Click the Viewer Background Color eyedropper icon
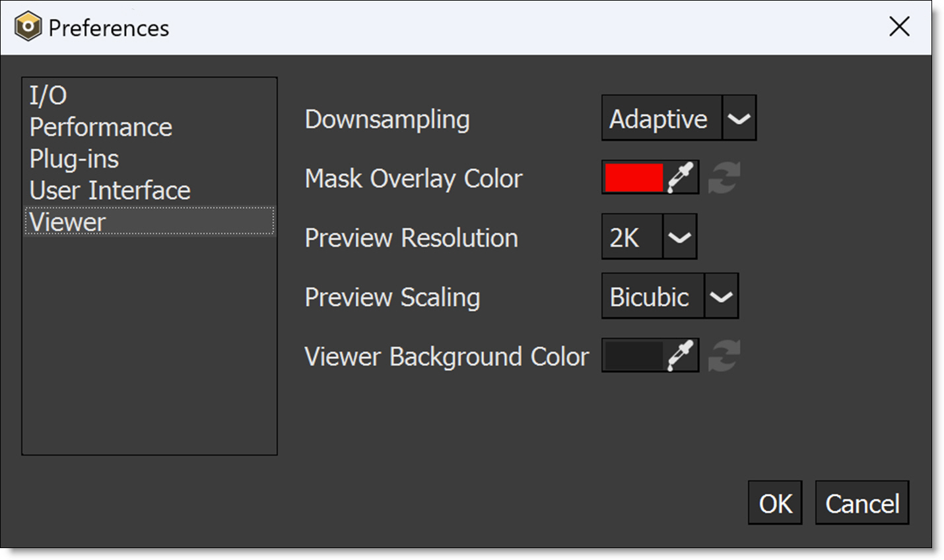The image size is (944, 560). click(681, 356)
